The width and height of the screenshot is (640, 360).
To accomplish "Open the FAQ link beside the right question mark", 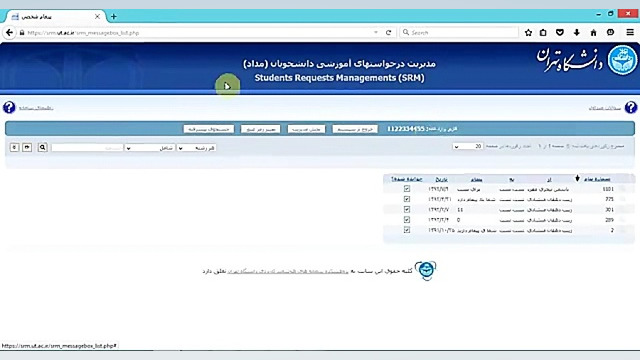I will click(604, 108).
